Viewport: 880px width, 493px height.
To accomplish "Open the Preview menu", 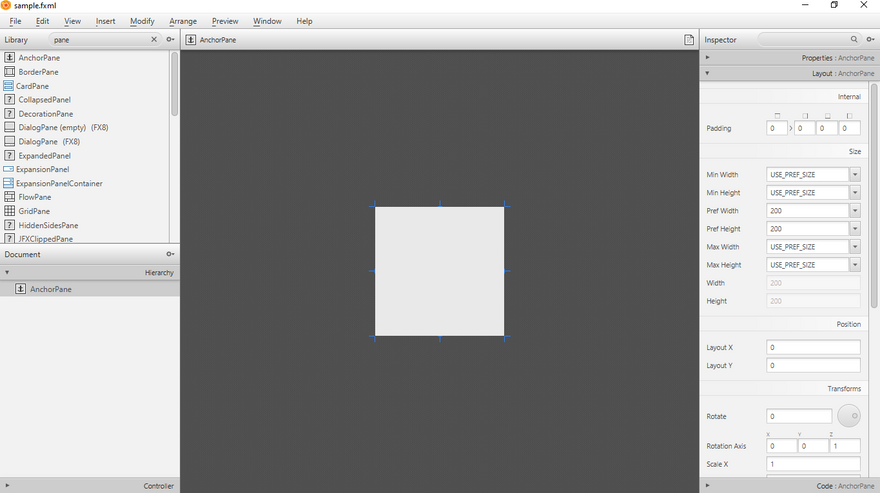I will pyautogui.click(x=225, y=21).
